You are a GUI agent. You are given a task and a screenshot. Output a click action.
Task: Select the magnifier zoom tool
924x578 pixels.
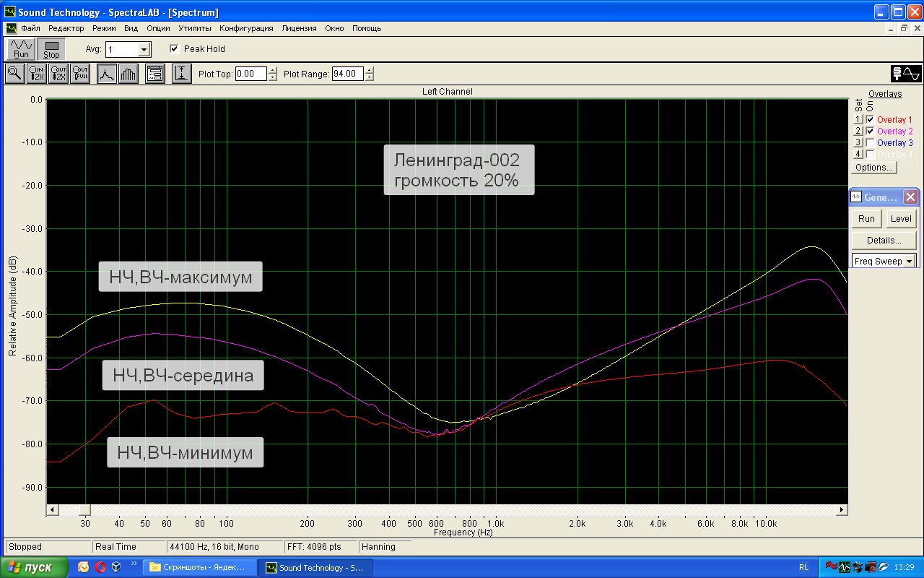[x=14, y=74]
